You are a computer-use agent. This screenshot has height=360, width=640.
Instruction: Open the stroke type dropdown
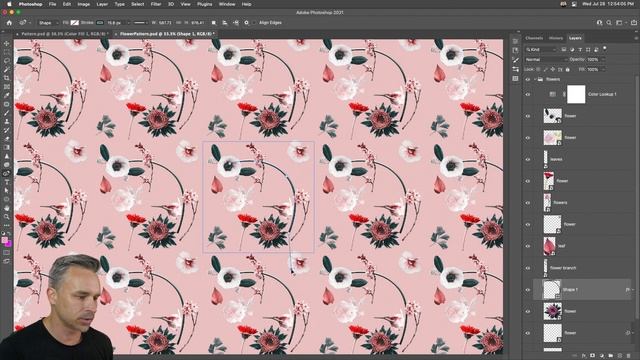pyautogui.click(x=140, y=23)
